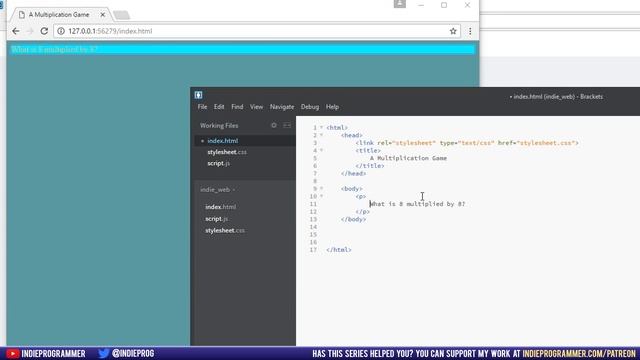The image size is (640, 360).
Task: Click the Working Files gear settings icon
Action: pyautogui.click(x=274, y=125)
